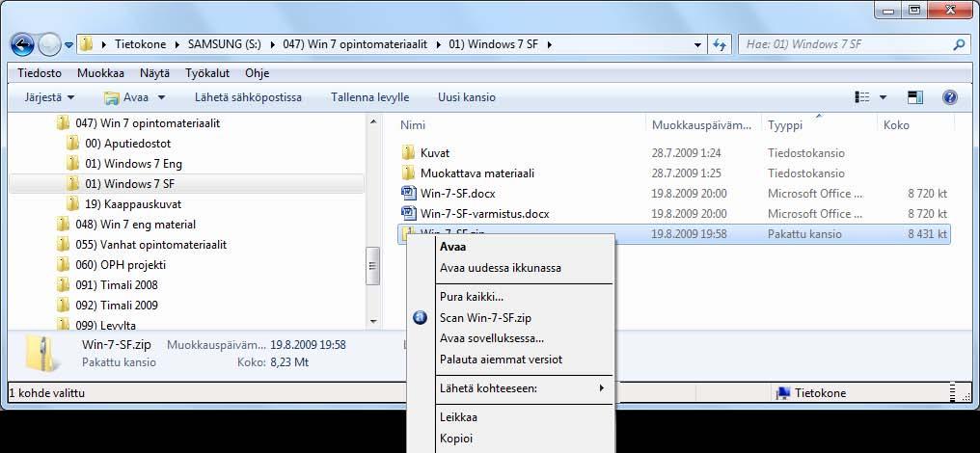Open the Ohje menu

257,73
